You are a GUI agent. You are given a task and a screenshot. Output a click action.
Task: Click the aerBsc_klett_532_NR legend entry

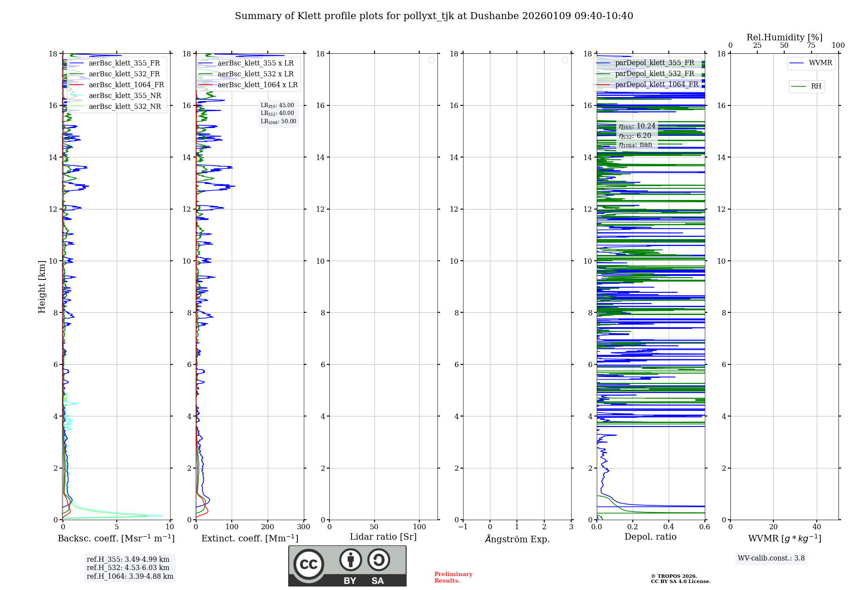(125, 106)
